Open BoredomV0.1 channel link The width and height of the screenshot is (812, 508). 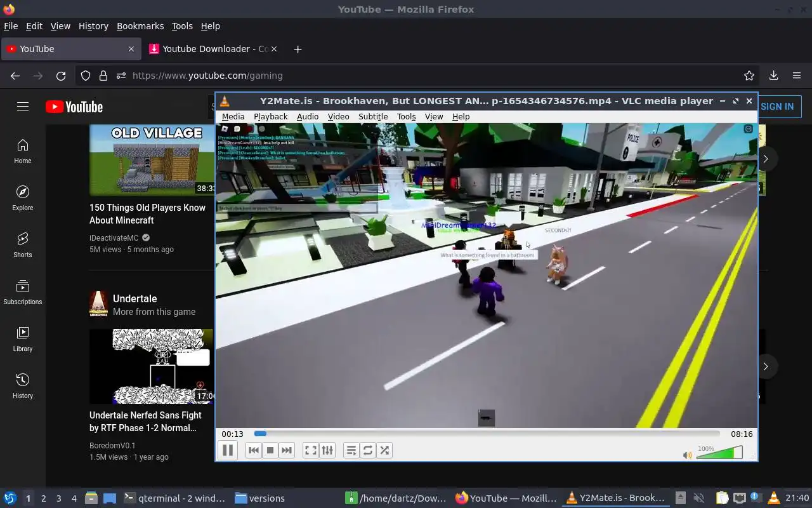click(x=112, y=446)
